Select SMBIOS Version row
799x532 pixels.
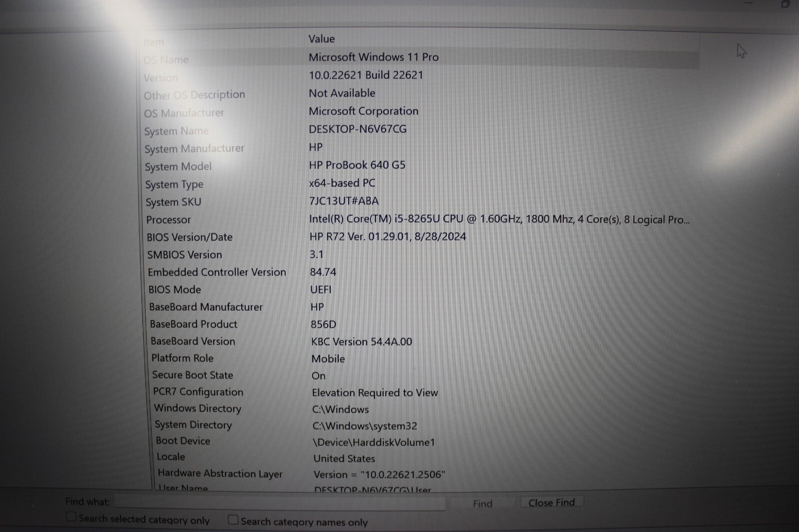pos(184,255)
